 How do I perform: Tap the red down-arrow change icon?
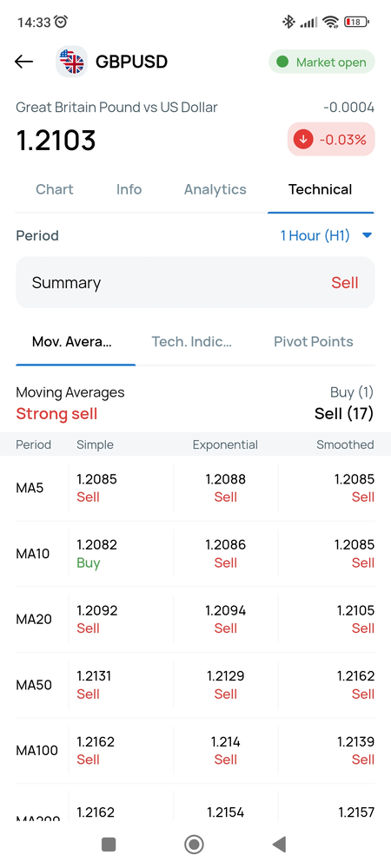coord(303,140)
